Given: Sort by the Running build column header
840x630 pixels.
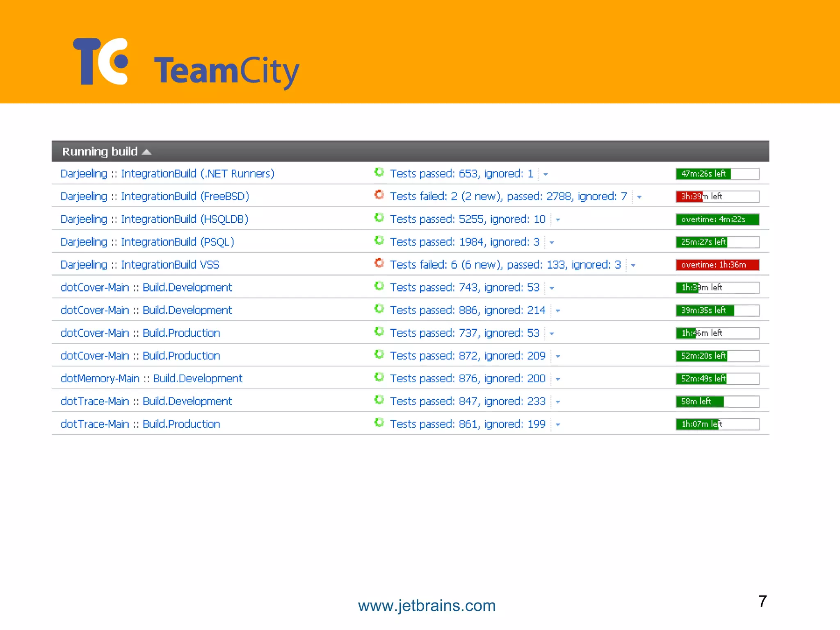Looking at the screenshot, I should 100,152.
